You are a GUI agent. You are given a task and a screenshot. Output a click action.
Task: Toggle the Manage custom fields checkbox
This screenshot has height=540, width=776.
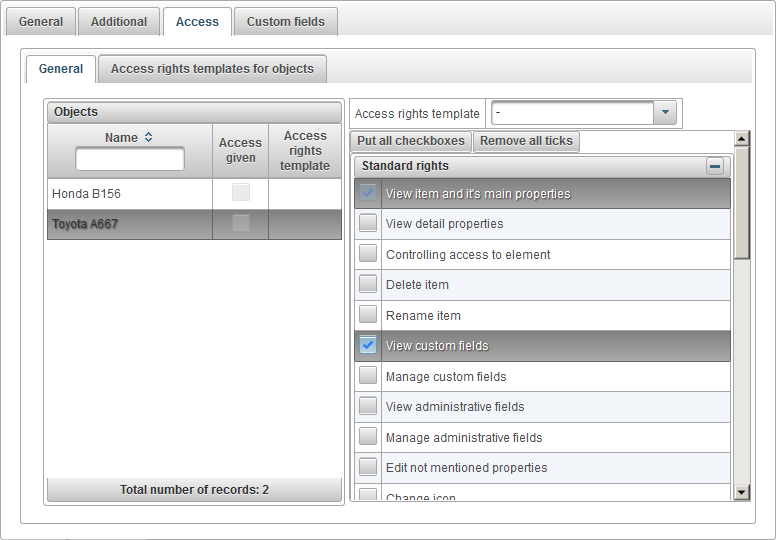click(368, 376)
